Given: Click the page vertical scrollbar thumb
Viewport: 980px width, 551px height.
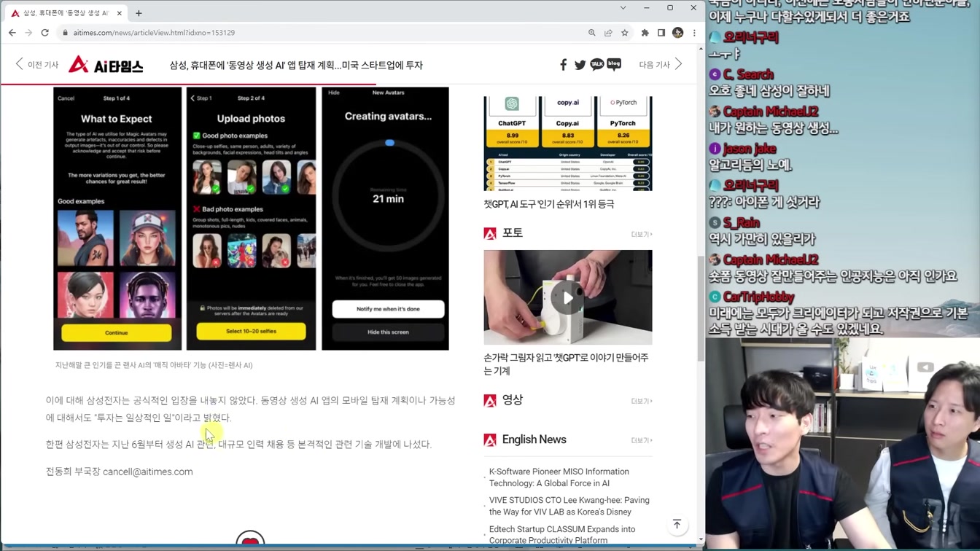Looking at the screenshot, I should 701,308.
